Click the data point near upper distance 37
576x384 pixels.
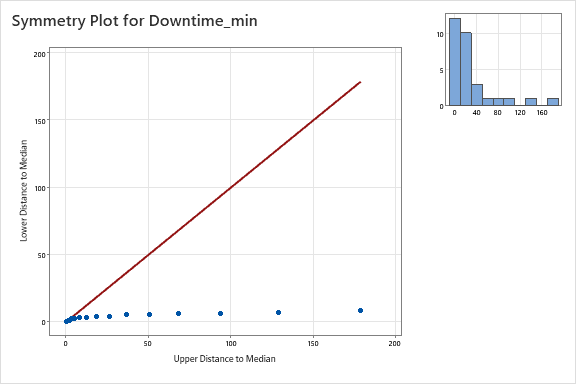tap(126, 315)
